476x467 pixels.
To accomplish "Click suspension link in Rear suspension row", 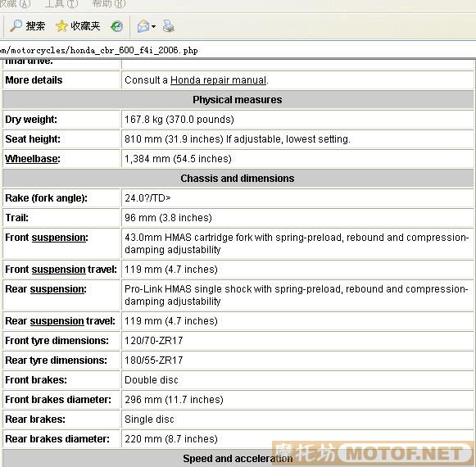I will [58, 289].
